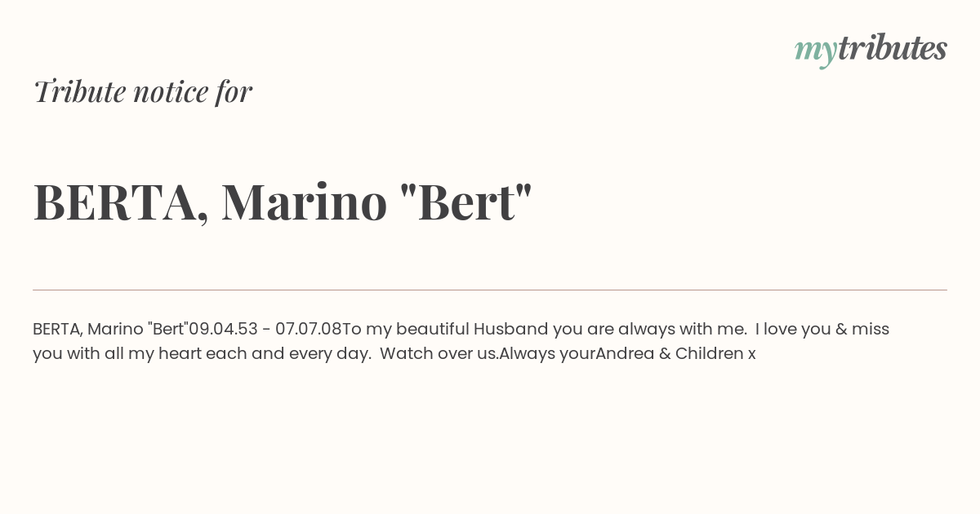Click the nickname "Bert" in the large title
The height and width of the screenshot is (514, 980).
(x=466, y=201)
